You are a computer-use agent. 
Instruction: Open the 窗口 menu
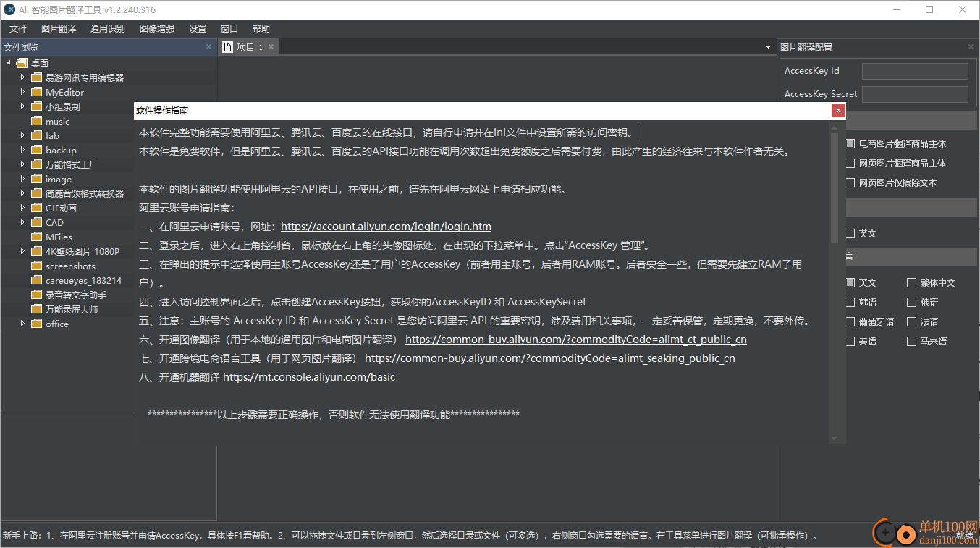pos(229,29)
